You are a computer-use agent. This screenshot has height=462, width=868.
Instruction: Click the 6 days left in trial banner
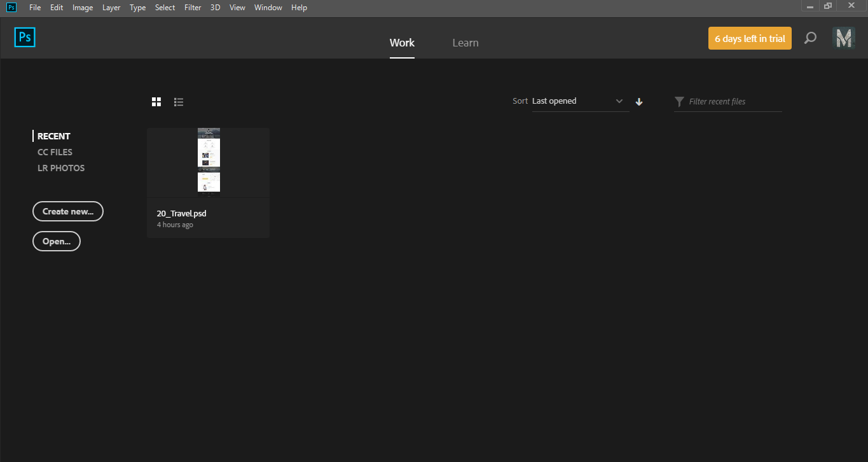tap(750, 38)
